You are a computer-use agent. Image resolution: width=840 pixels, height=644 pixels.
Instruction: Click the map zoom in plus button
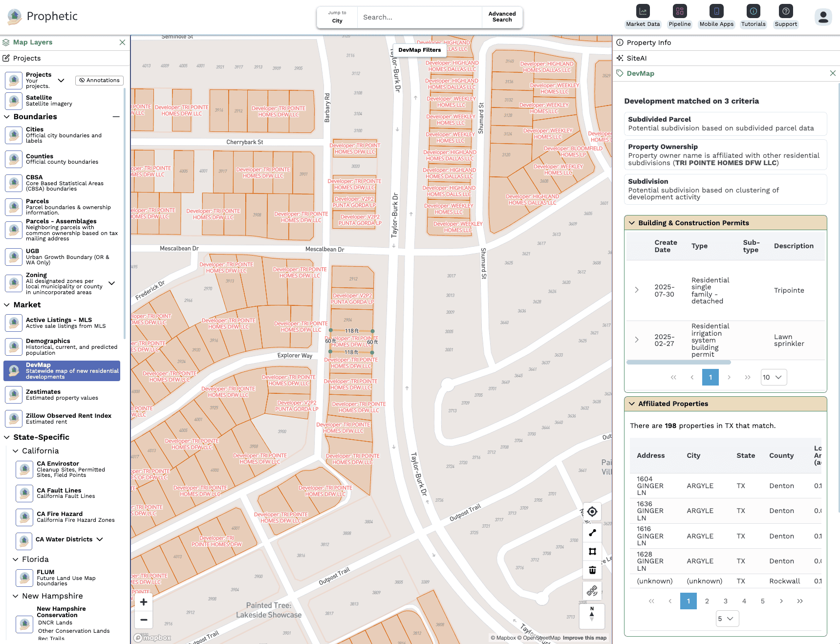(x=144, y=602)
